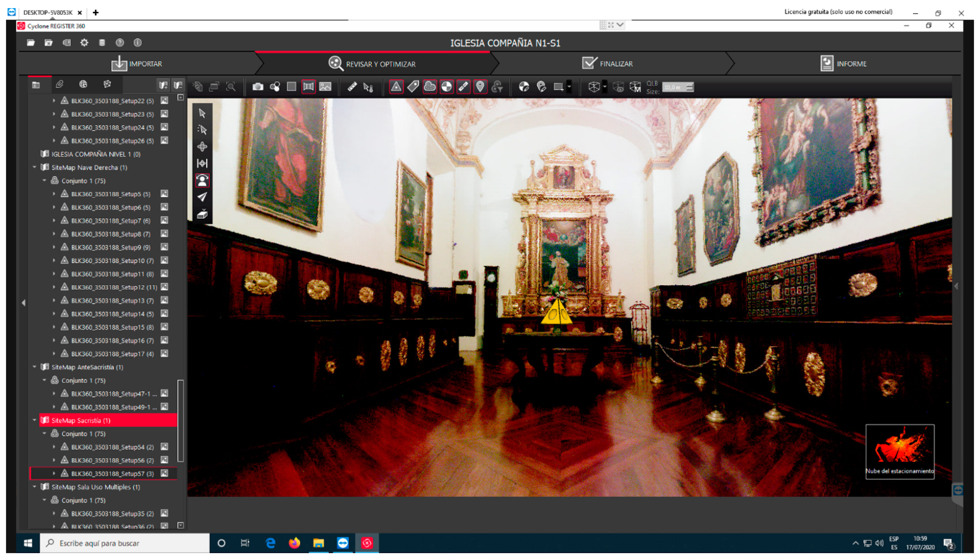
Task: Click the camera snapshot icon
Action: click(x=258, y=87)
